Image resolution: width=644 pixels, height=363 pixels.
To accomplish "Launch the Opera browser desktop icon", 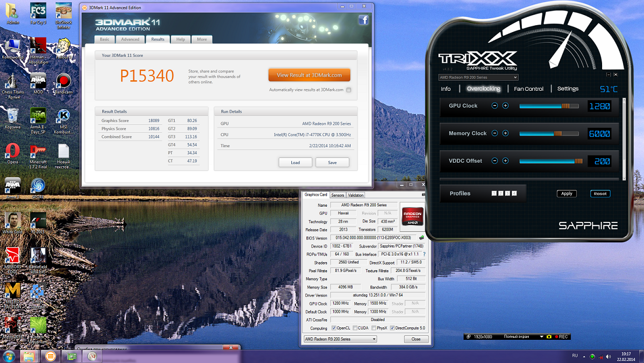I will [12, 154].
